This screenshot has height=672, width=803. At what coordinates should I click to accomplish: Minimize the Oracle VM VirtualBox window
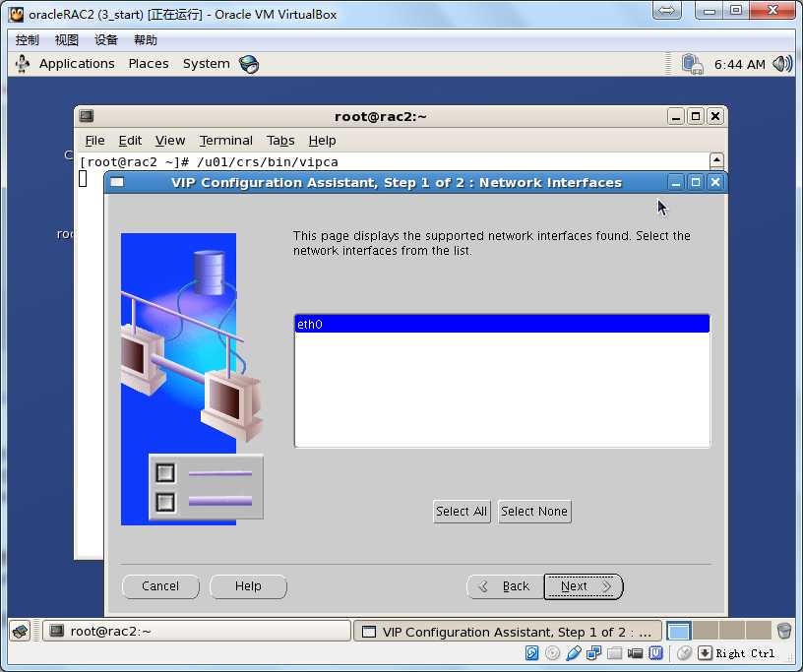coord(710,10)
